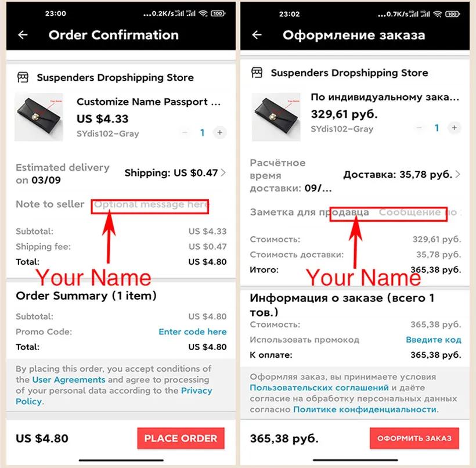
Task: Expand Shipping: US $0.47 options chevron
Action: tap(223, 173)
